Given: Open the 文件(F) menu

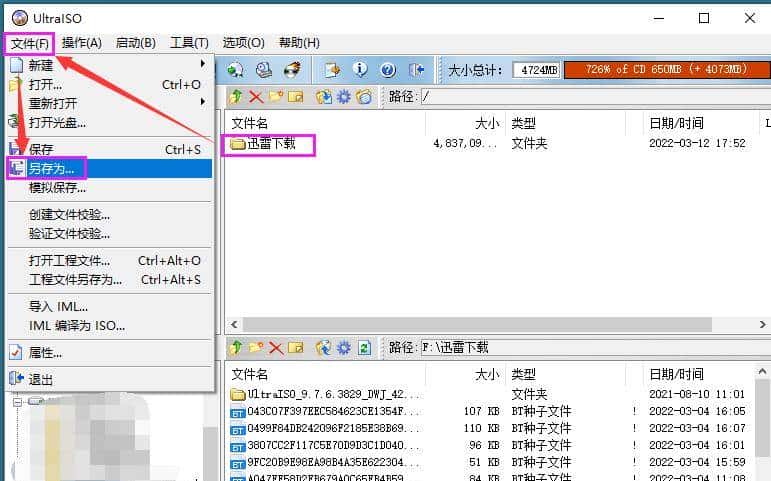Looking at the screenshot, I should [x=30, y=43].
